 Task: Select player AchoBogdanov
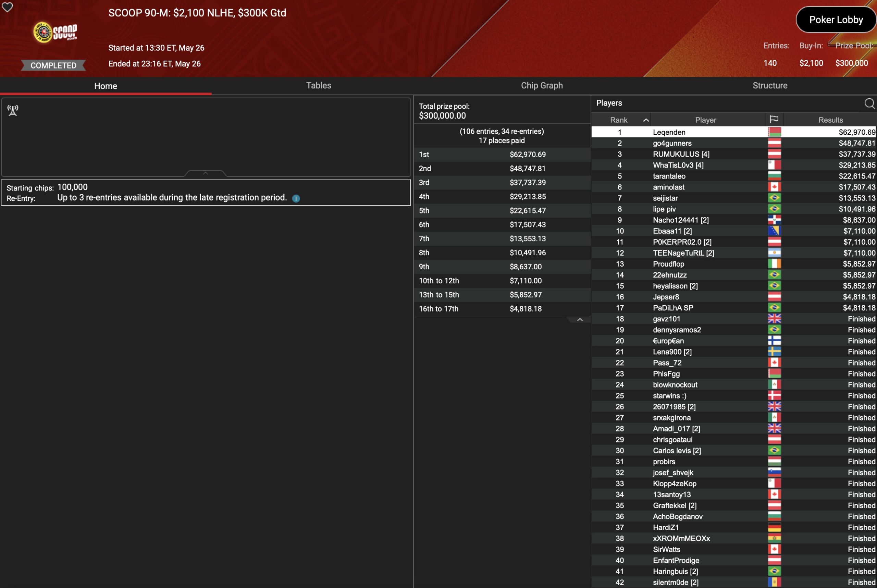click(x=734, y=516)
